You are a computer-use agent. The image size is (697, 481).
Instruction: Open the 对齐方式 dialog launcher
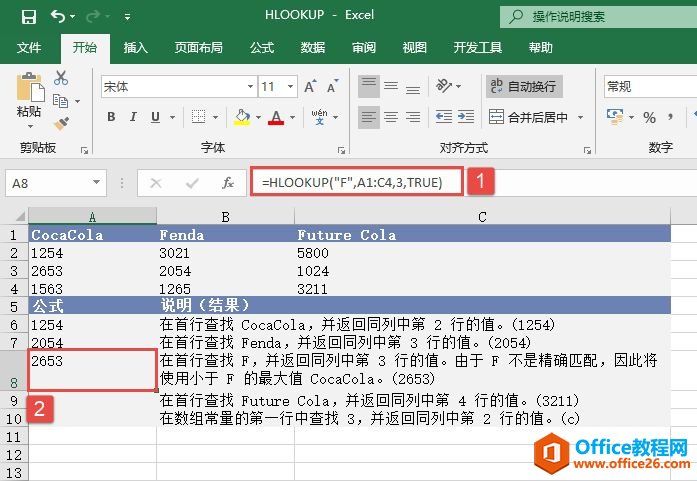(x=587, y=151)
